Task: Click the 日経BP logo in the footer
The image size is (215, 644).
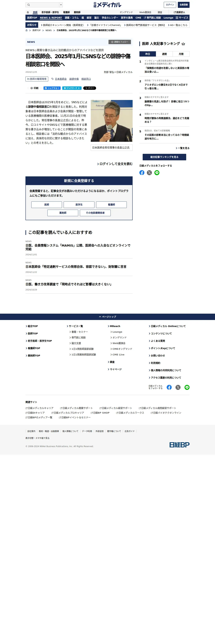Action: (x=180, y=445)
